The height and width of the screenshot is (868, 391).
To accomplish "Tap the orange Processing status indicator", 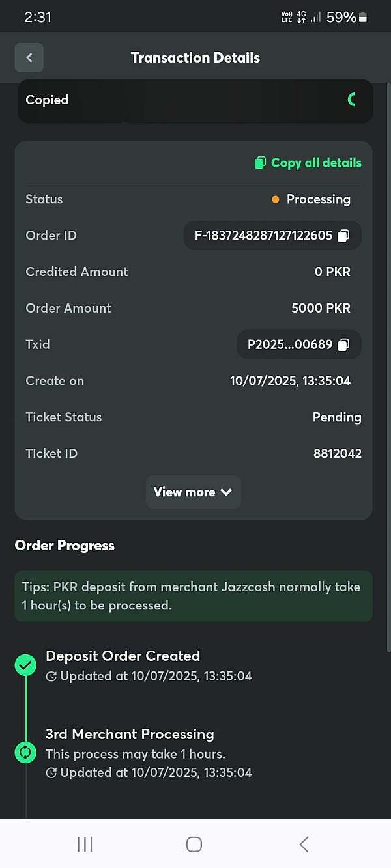I will coord(276,199).
